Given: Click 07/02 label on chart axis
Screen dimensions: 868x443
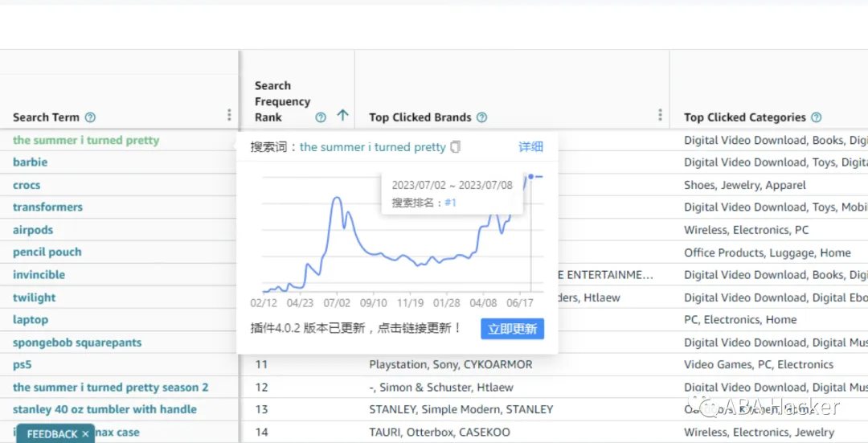Looking at the screenshot, I should coord(337,303).
